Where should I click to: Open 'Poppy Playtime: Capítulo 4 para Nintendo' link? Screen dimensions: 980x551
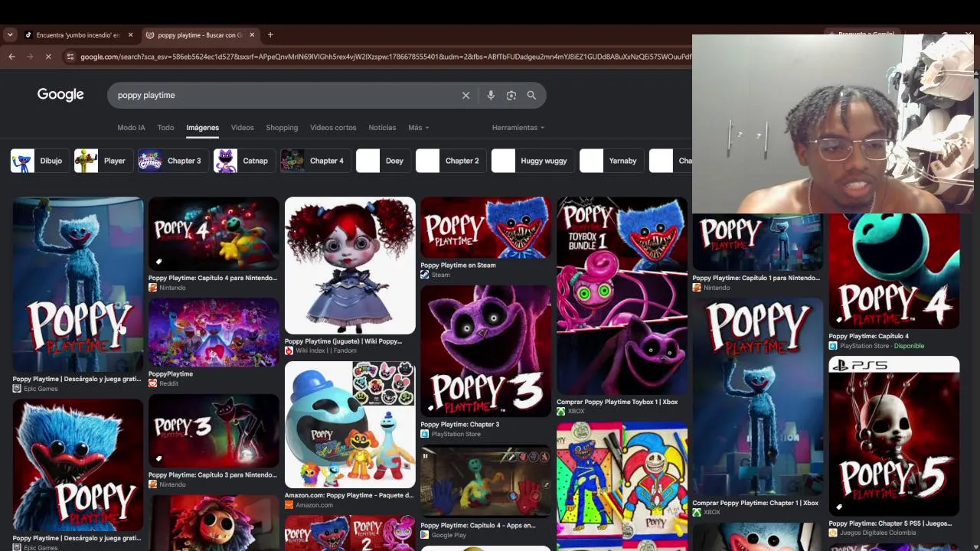pos(213,278)
